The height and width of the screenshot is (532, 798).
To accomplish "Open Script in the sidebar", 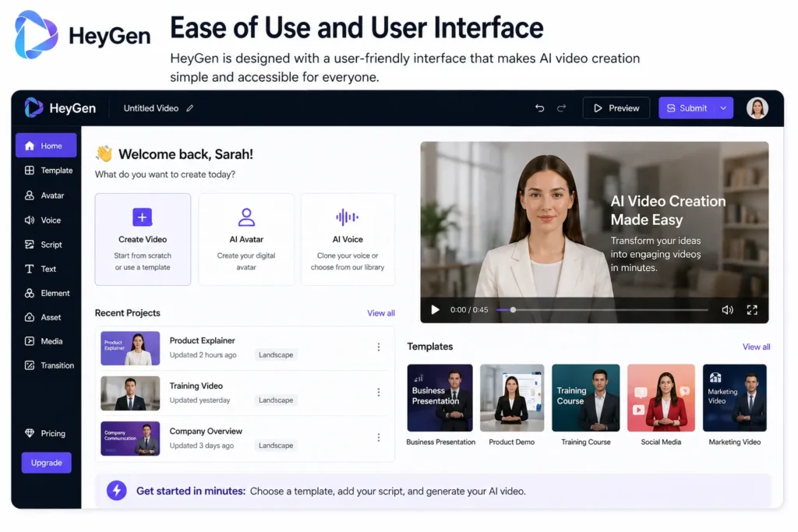I will (x=44, y=245).
